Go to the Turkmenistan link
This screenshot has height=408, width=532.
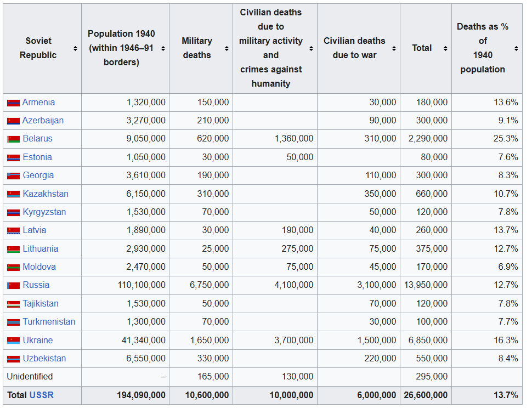49,321
